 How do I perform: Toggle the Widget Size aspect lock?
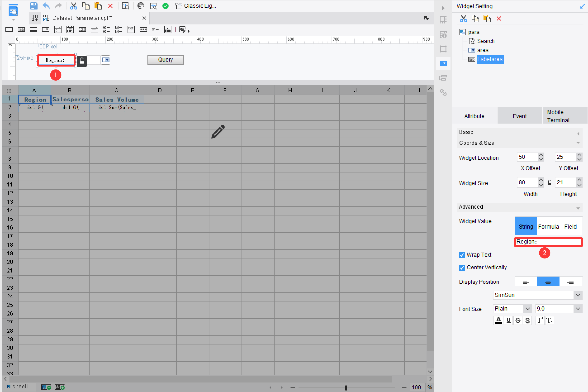550,182
